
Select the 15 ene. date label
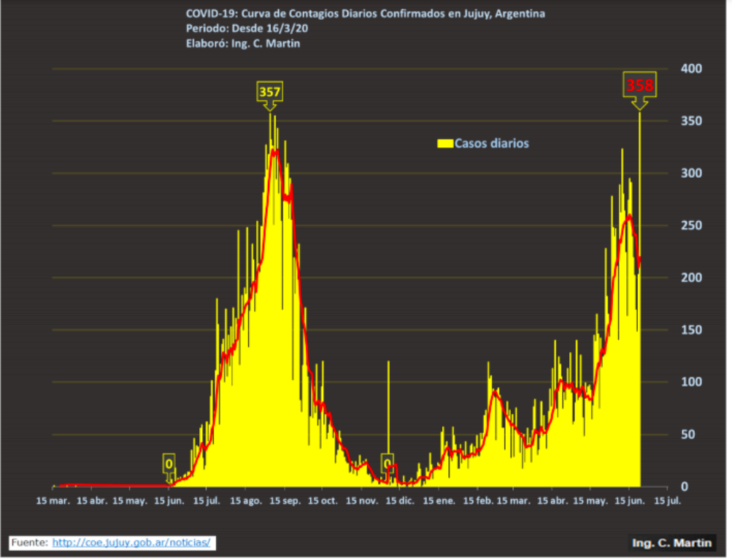coord(439,501)
